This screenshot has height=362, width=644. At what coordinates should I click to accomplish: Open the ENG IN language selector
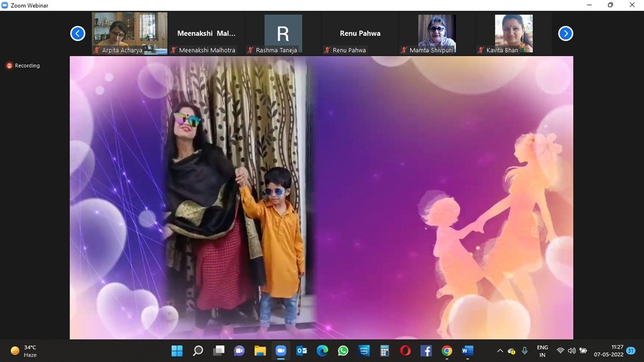[542, 351]
